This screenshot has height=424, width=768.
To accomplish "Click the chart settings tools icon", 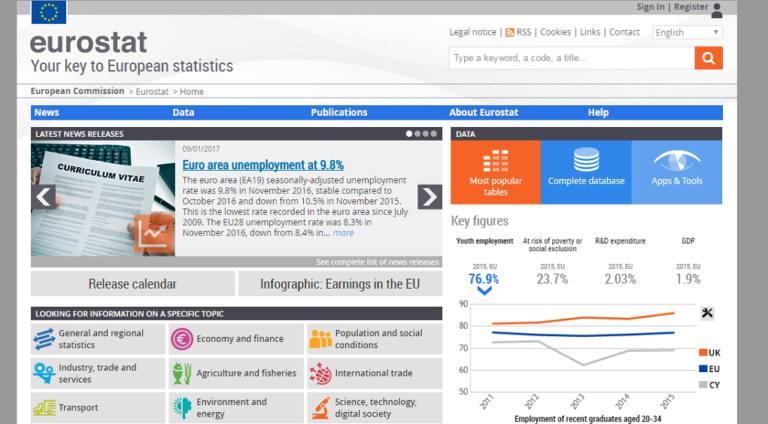I will tap(707, 313).
